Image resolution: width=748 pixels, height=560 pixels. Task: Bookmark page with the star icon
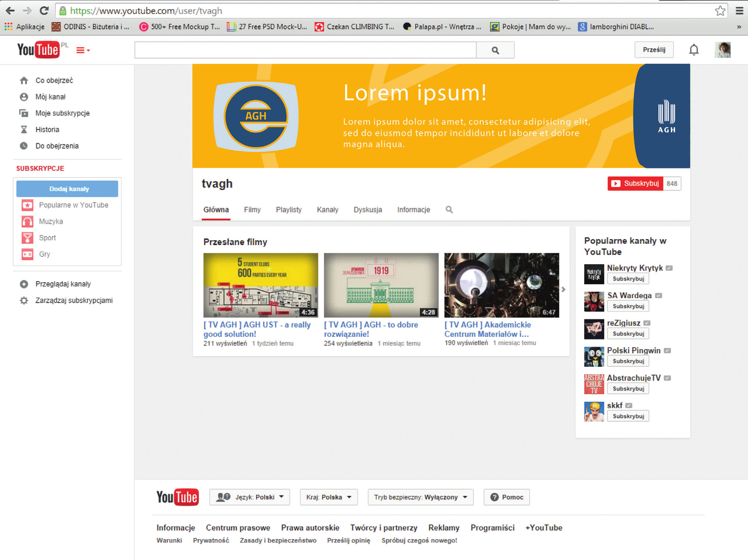720,11
